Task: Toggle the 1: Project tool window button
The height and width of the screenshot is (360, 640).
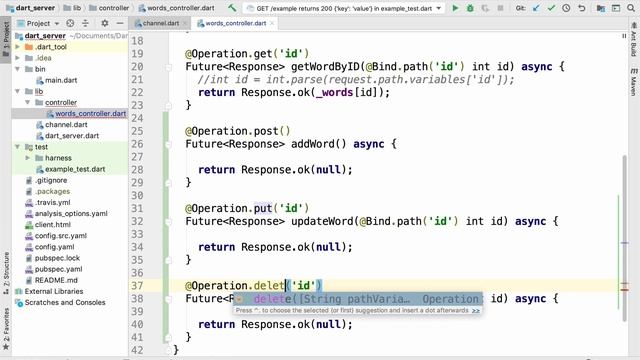Action: click(6, 40)
